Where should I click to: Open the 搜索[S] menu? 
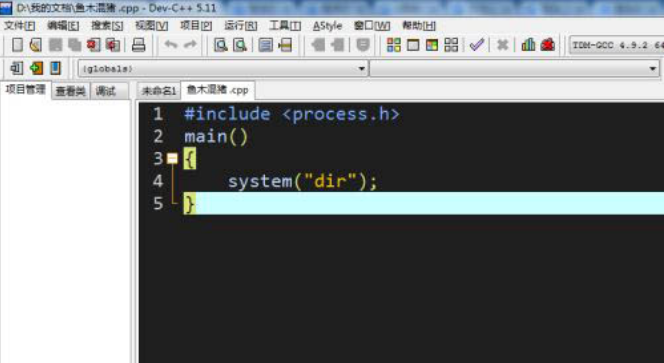click(107, 26)
